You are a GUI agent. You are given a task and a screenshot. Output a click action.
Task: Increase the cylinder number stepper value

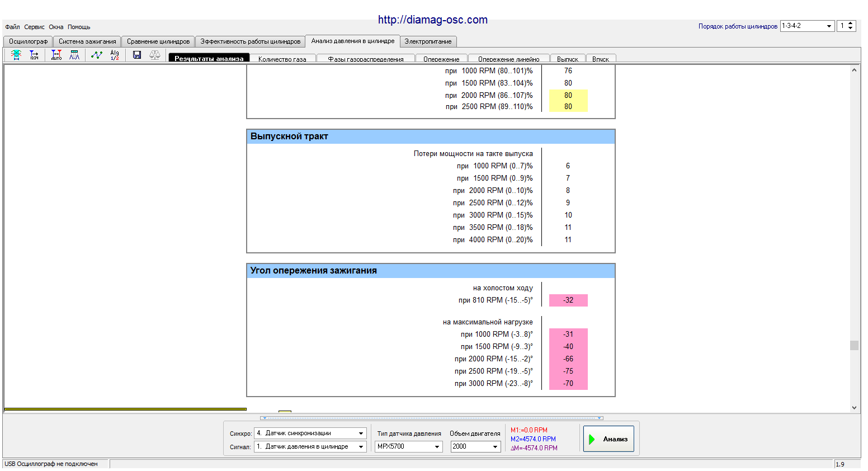(851, 23)
